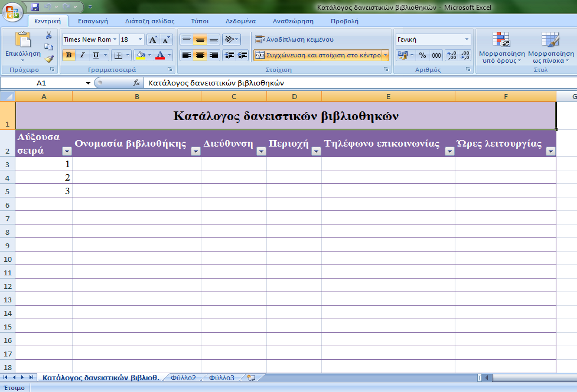Switch to Εισαγωγή ribbon tab
The height and width of the screenshot is (392, 577).
93,21
